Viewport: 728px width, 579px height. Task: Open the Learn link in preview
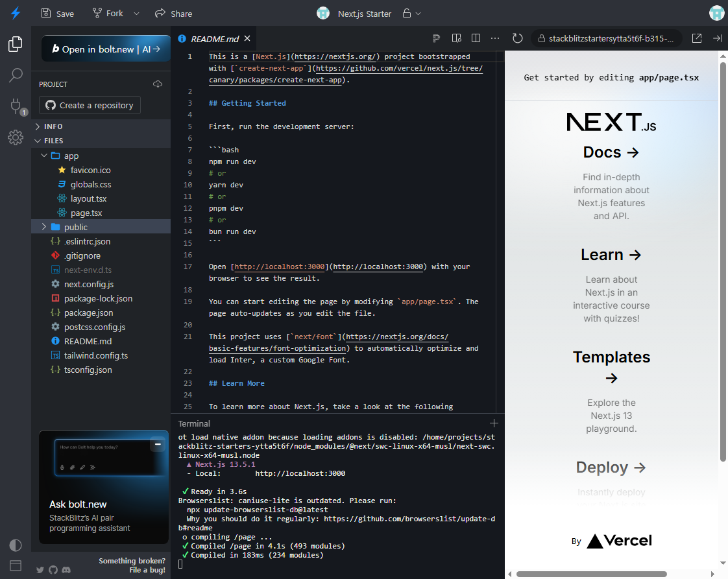[611, 255]
